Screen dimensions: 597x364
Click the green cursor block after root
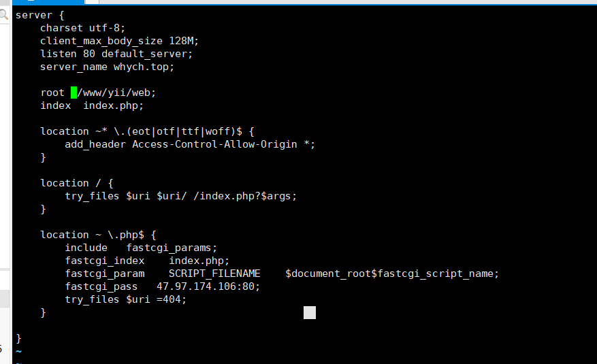pos(74,93)
